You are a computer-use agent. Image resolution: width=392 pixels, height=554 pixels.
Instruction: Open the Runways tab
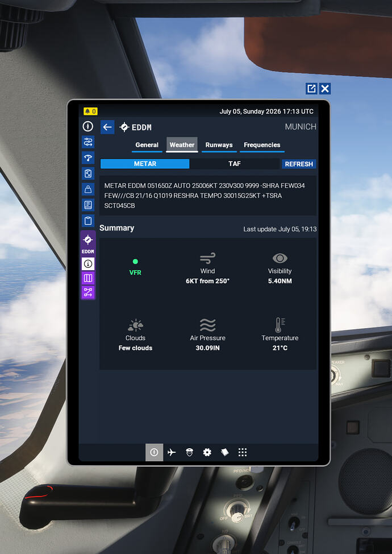[219, 145]
